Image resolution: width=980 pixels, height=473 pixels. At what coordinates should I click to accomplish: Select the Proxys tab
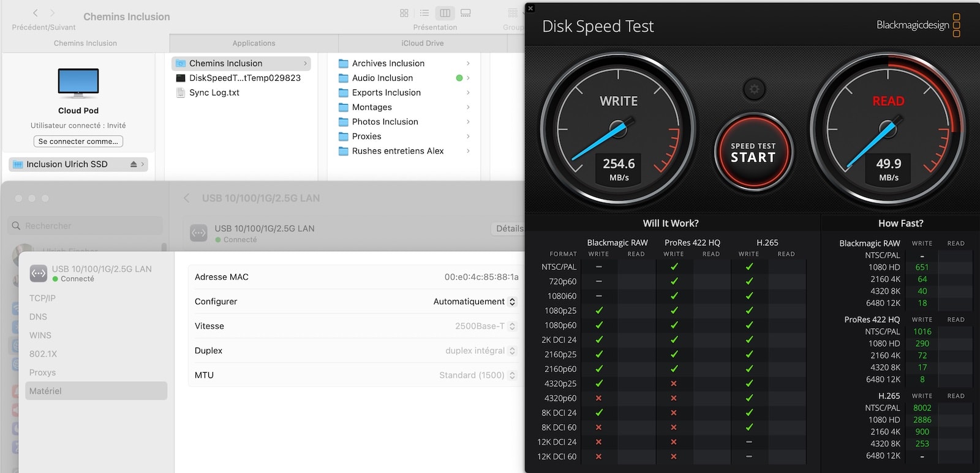pos(42,373)
